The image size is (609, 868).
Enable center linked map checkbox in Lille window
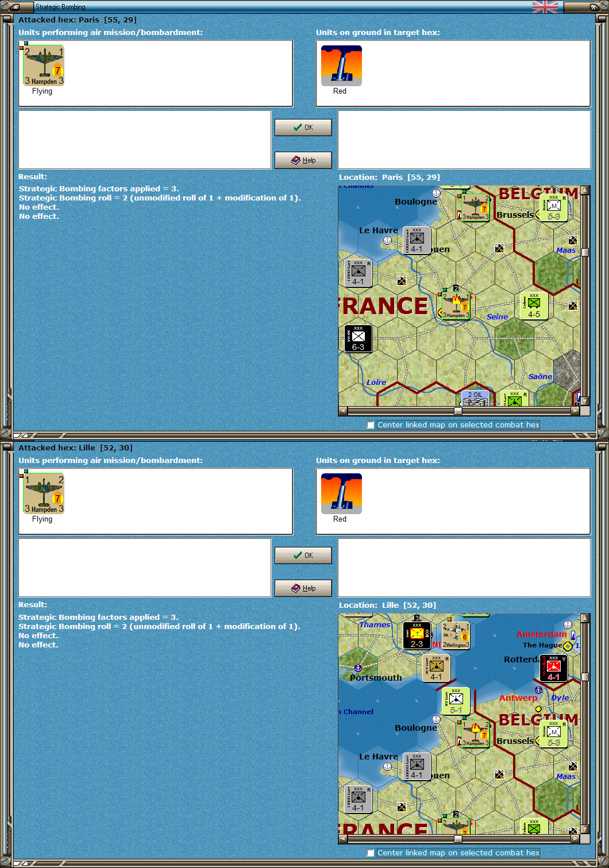coord(371,853)
